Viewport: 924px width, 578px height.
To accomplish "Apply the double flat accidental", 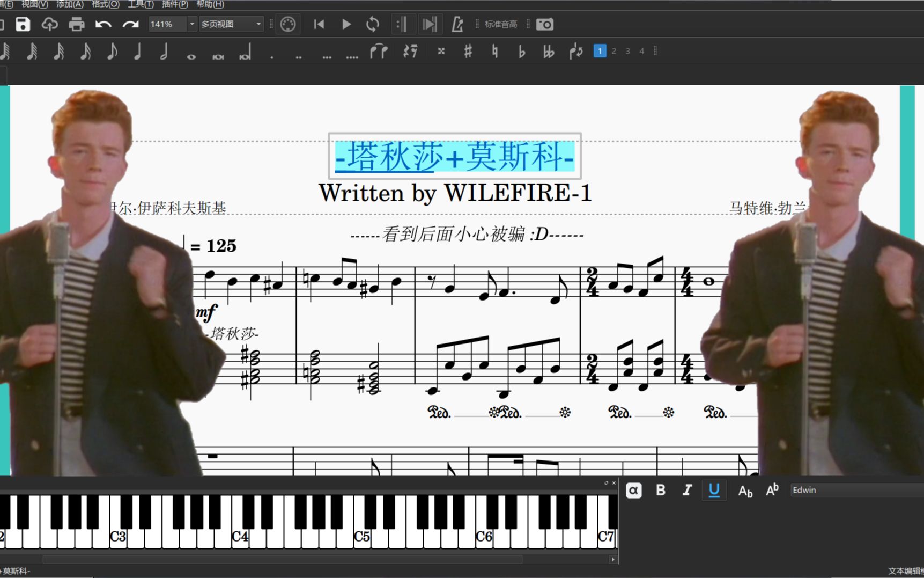I will pyautogui.click(x=549, y=52).
